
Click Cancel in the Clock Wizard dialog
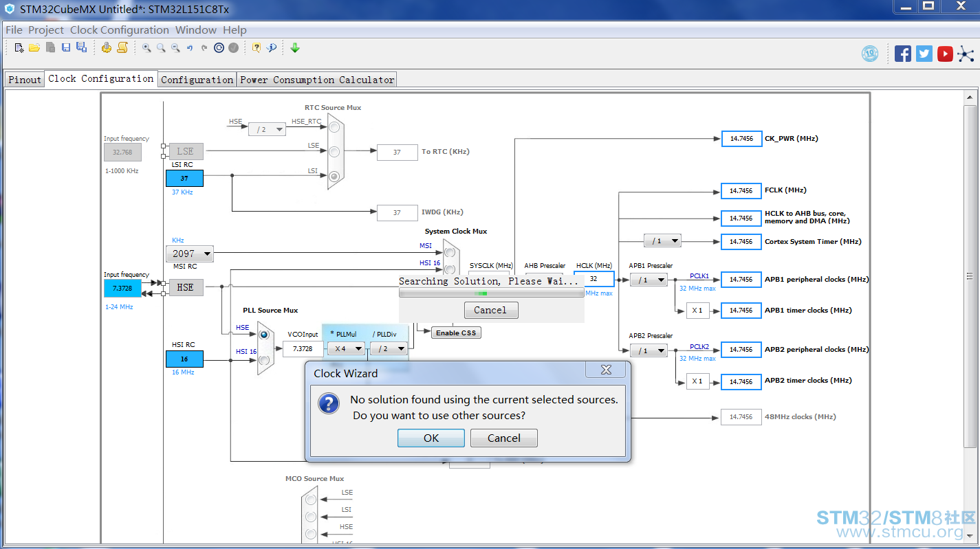[x=504, y=438]
